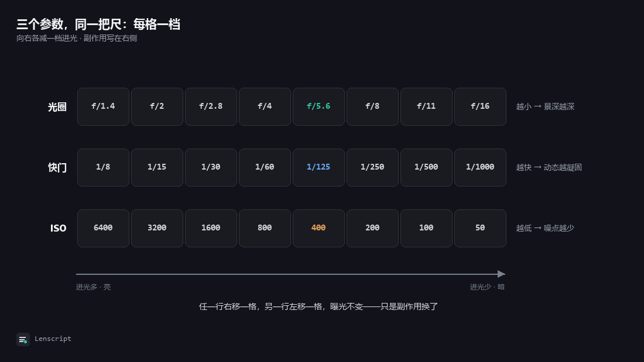Click the ISO row label

tap(59, 229)
